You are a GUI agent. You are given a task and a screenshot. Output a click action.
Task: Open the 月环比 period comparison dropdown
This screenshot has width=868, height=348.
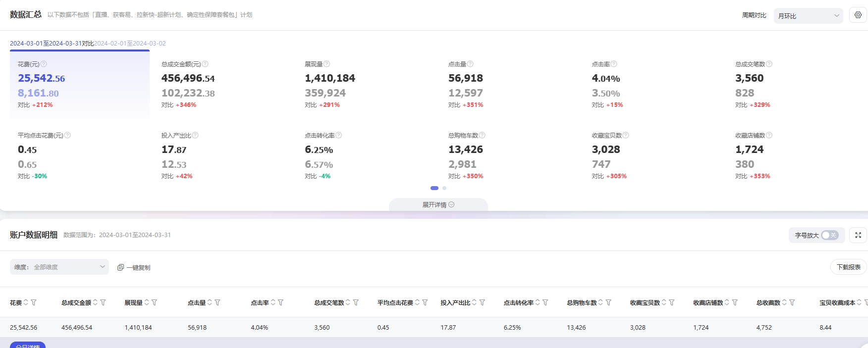point(808,16)
